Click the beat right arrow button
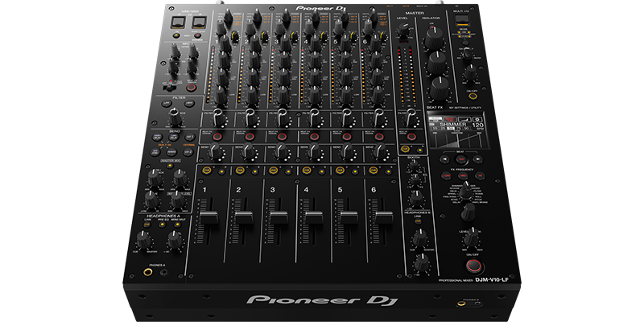 (x=477, y=159)
